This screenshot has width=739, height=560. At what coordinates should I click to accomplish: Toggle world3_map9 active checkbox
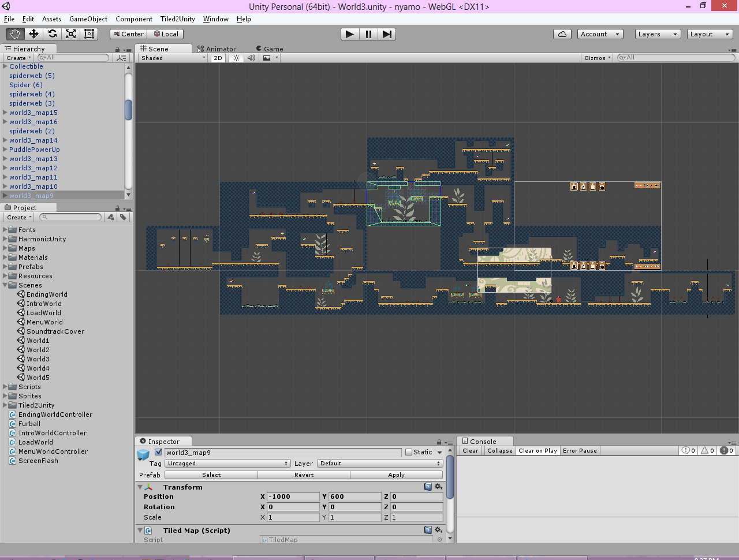coord(158,453)
